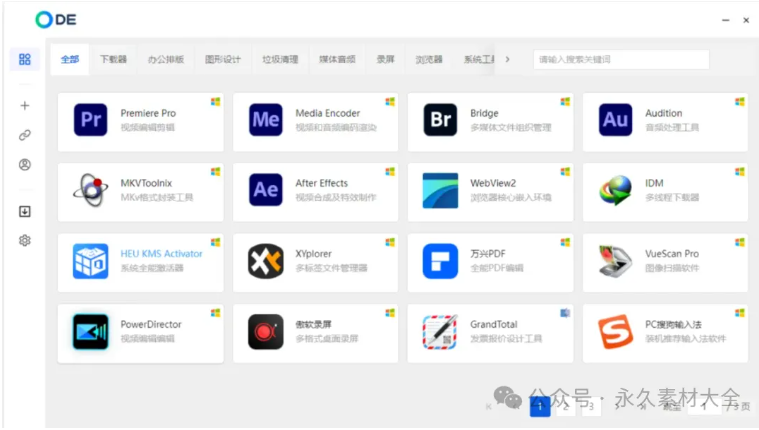This screenshot has width=759, height=430.
Task: Switch to the 下载器 tab
Action: [113, 59]
